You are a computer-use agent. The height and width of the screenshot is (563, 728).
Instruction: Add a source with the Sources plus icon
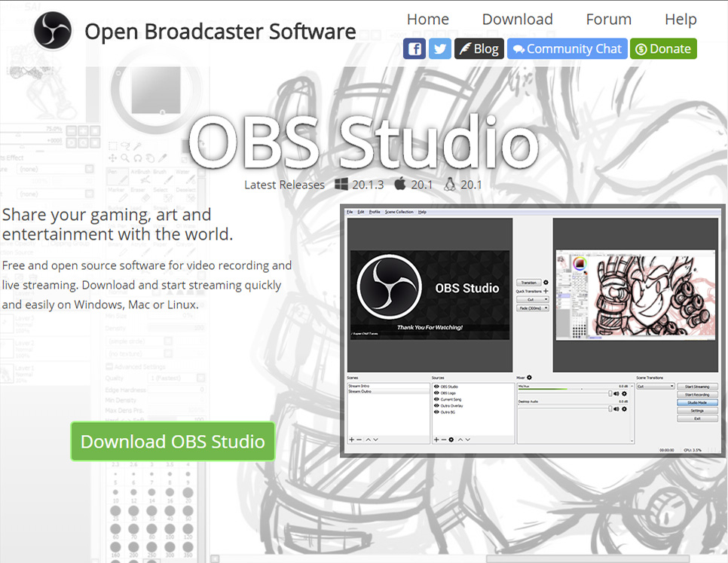[436, 439]
